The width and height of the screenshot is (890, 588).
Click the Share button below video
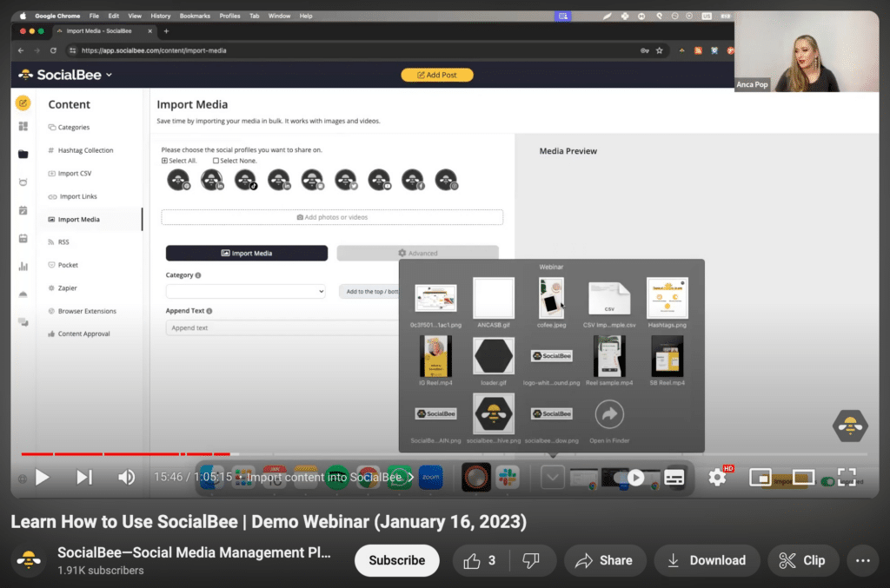[605, 560]
